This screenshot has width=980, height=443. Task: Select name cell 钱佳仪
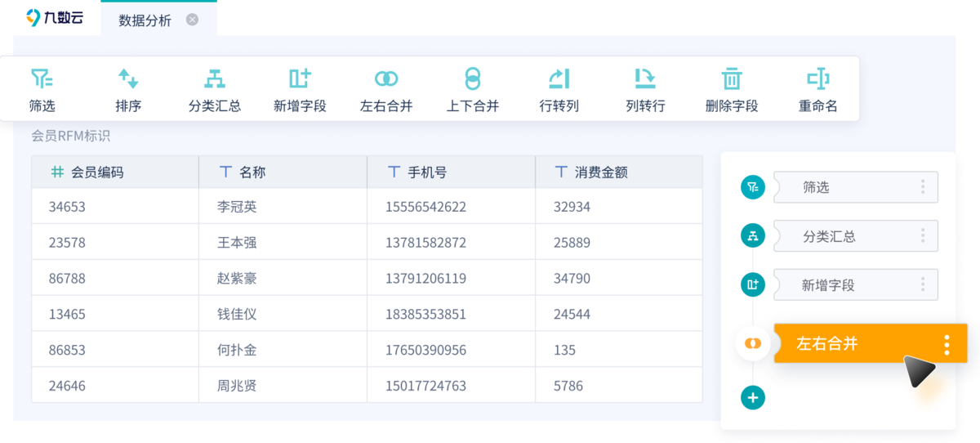pos(283,314)
